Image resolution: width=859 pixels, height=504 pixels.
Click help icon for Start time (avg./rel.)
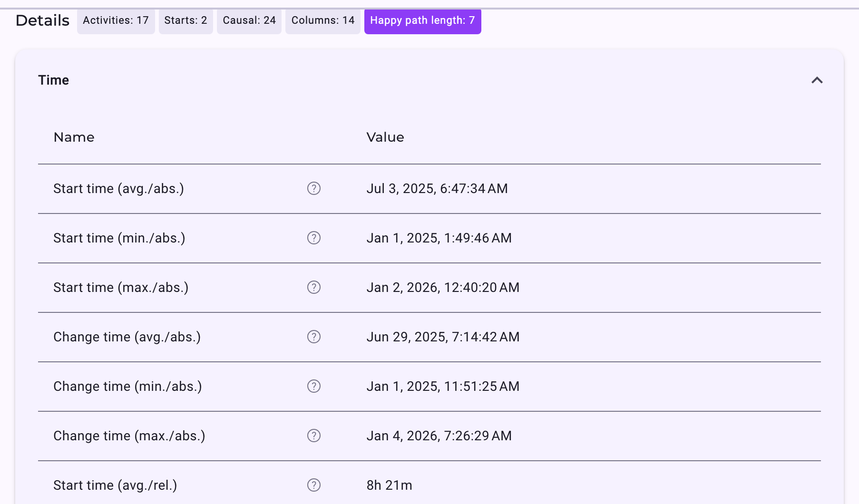tap(314, 485)
